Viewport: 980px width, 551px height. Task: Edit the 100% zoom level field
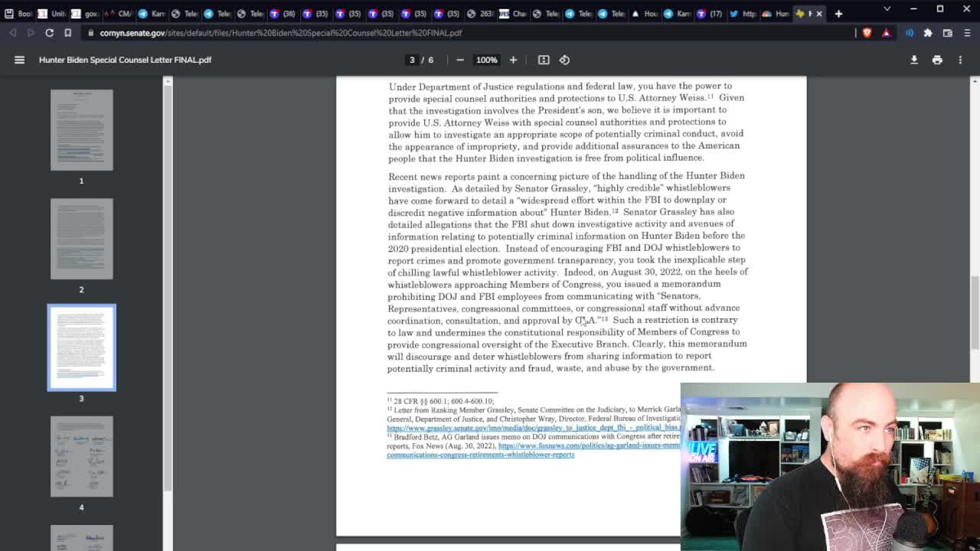(486, 60)
